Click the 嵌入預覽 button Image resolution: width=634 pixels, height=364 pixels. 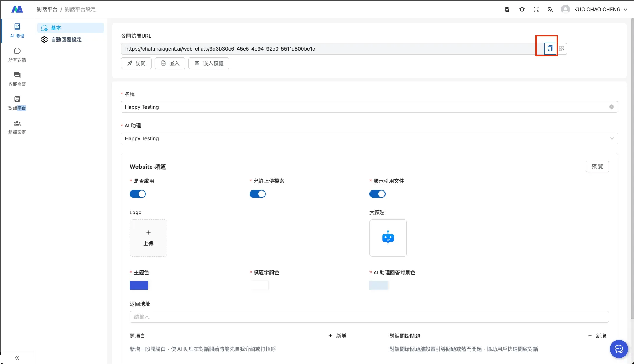209,63
